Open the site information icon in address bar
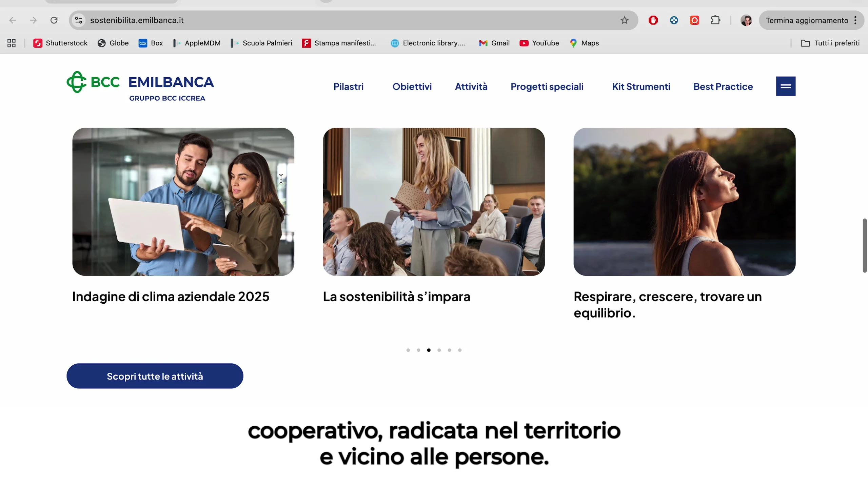The image size is (868, 488). 79,20
